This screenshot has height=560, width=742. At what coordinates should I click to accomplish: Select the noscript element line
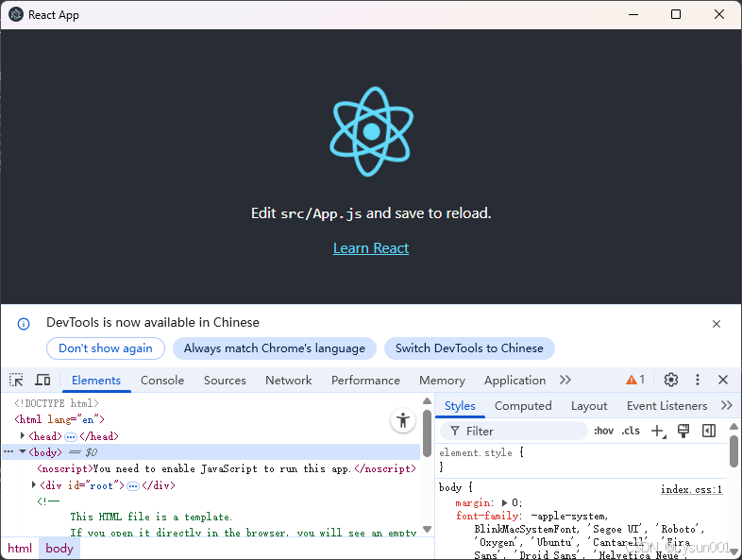227,468
